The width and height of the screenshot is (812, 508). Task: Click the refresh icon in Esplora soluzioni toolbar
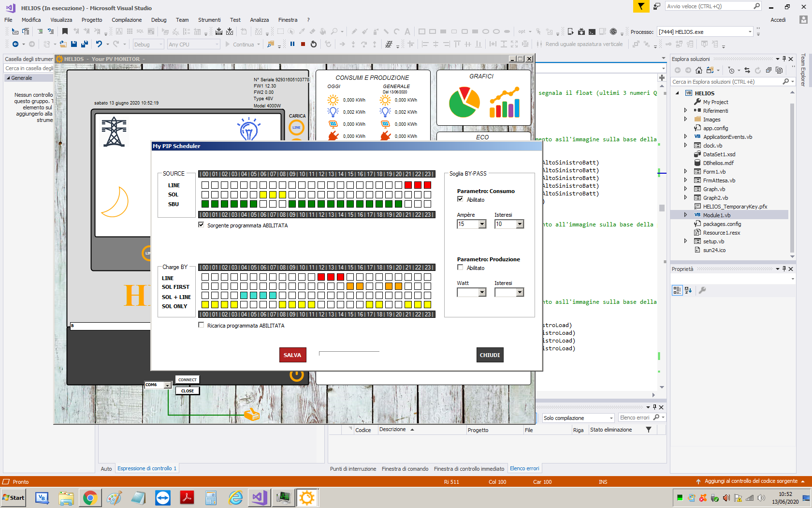pos(757,70)
